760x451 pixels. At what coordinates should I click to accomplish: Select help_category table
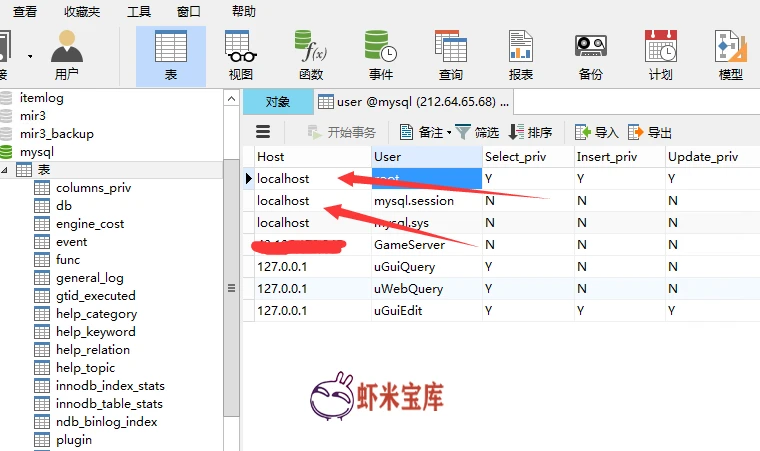tap(96, 314)
